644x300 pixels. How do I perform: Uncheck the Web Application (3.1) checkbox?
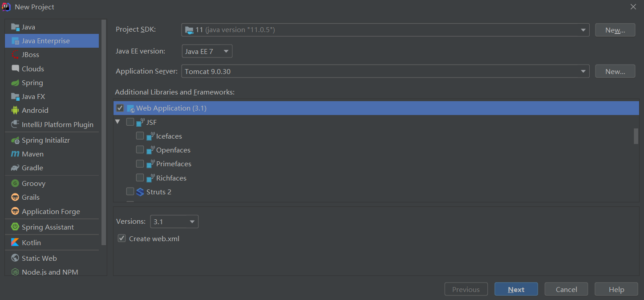pos(120,108)
